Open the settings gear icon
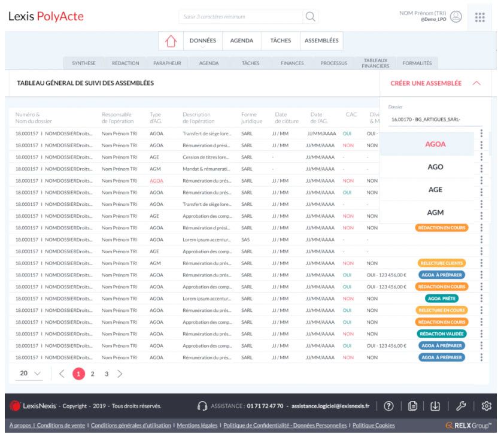Screen dimensions: 504x434 point(486,406)
